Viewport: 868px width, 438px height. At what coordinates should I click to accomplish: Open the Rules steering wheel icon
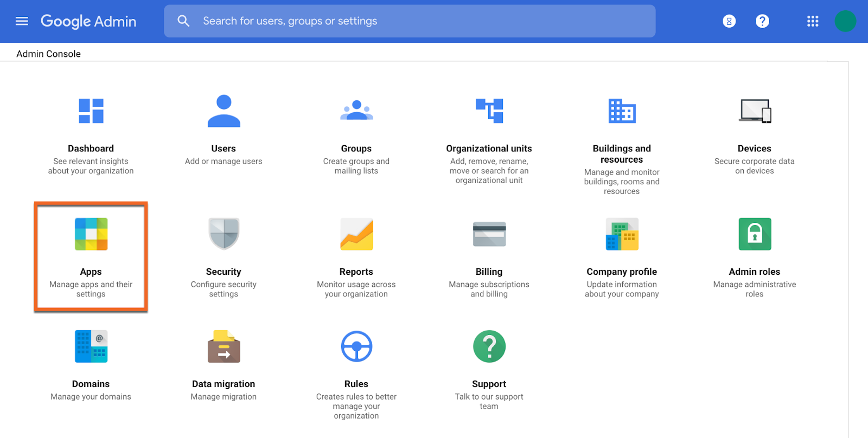[356, 346]
